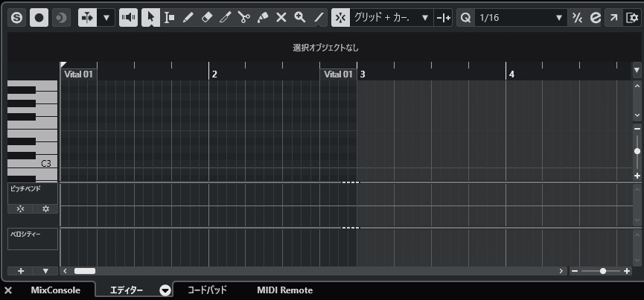Open the エディター tab dropdown arrow
644x300 pixels.
165,290
